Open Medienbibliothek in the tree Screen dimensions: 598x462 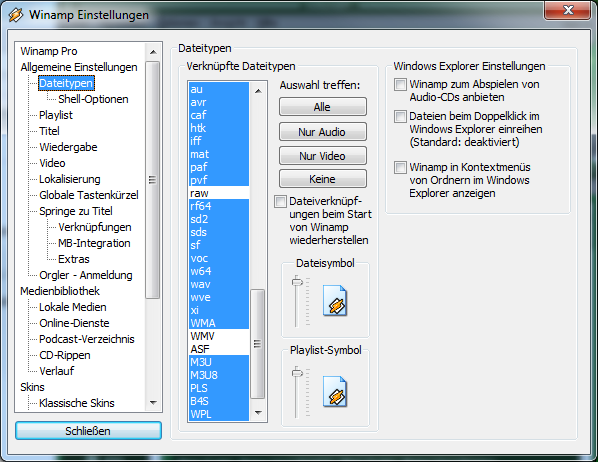coord(60,291)
